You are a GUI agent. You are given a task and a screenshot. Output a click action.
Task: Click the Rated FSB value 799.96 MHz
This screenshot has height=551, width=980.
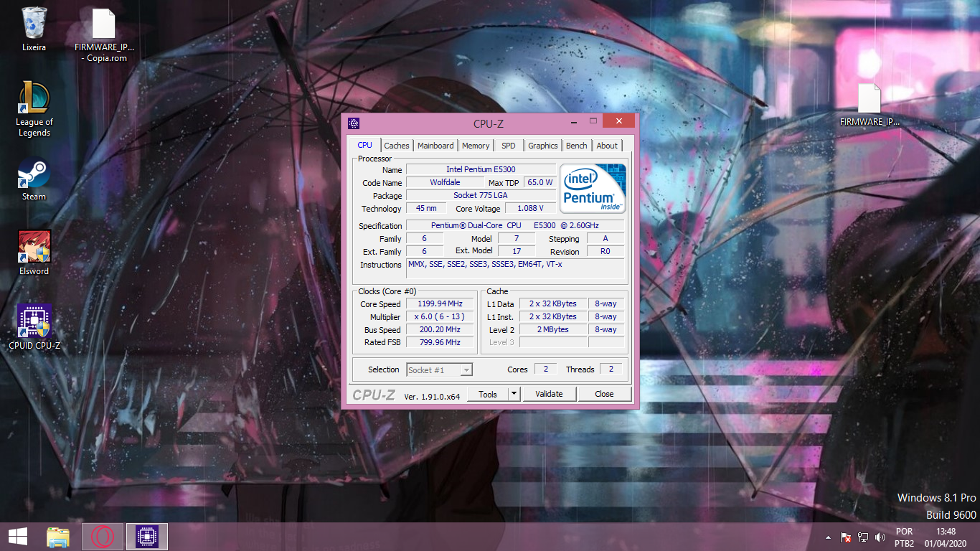pyautogui.click(x=440, y=343)
